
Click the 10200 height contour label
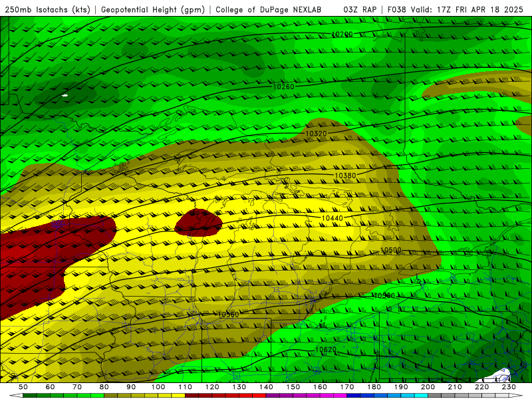click(x=342, y=35)
